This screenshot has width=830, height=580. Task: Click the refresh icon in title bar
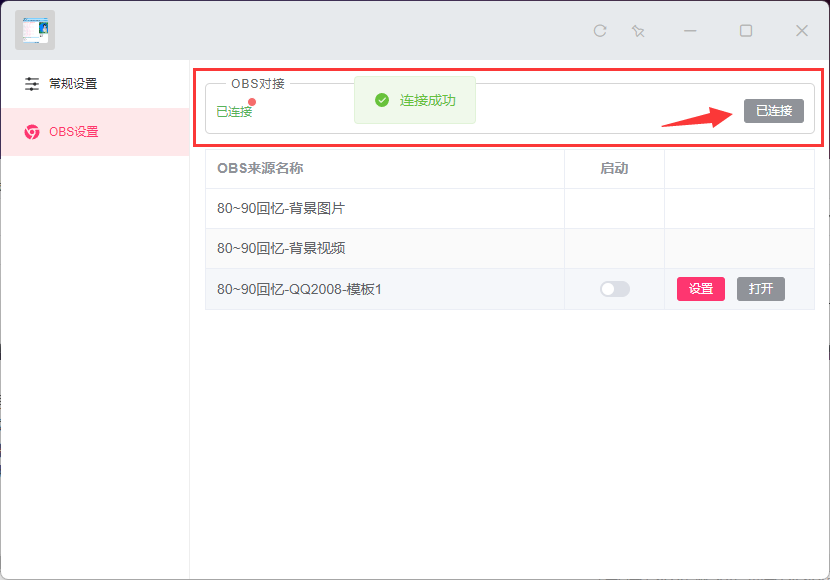[x=600, y=31]
